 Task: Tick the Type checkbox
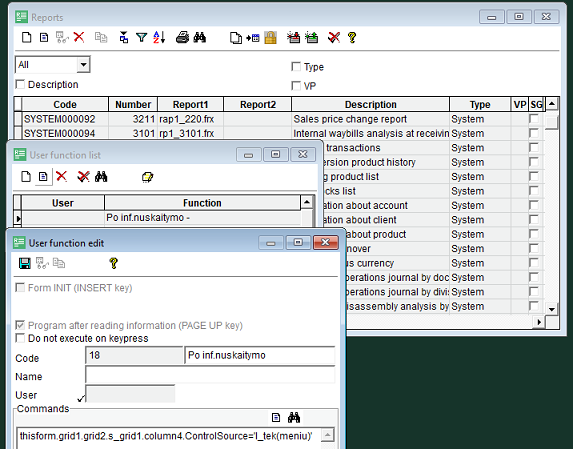coord(296,67)
